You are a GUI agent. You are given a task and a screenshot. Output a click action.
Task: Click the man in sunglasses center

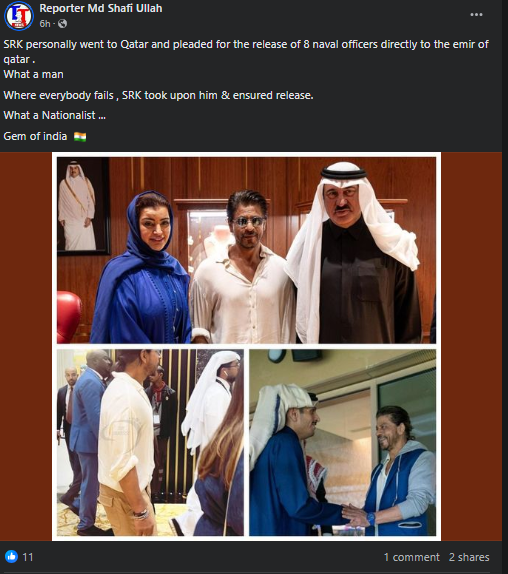point(243,267)
